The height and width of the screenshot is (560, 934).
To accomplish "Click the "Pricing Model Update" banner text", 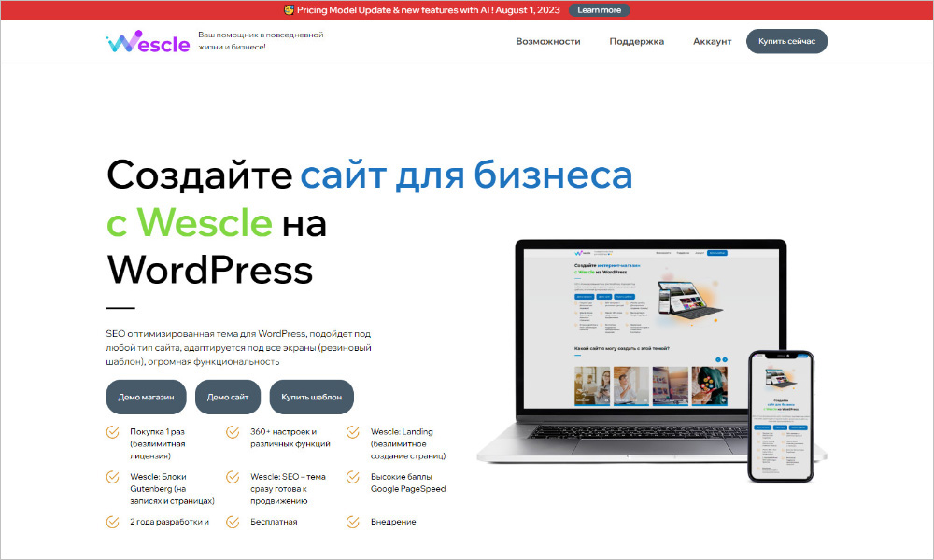I will point(429,10).
